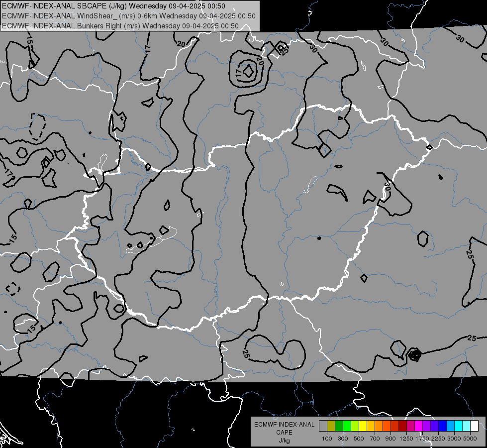
Task: Click the SBCAPE title line in the header
Action: point(114,6)
